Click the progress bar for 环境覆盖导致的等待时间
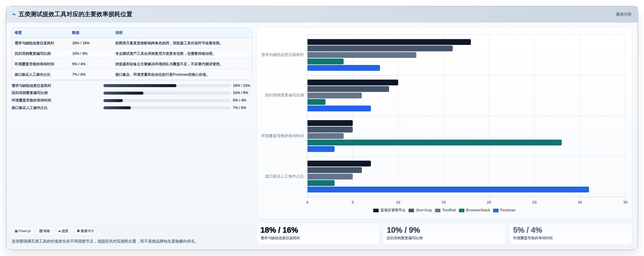 point(167,101)
